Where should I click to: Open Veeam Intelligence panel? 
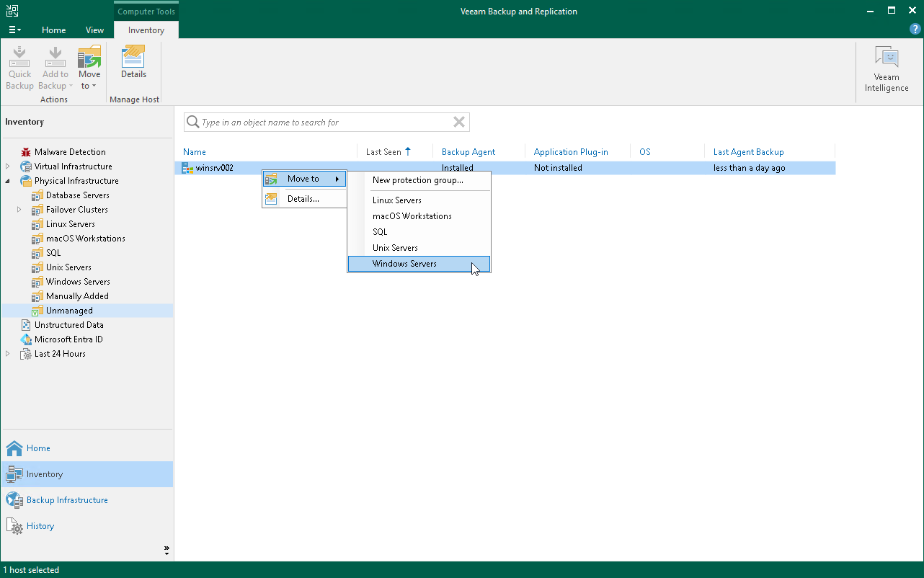click(887, 69)
